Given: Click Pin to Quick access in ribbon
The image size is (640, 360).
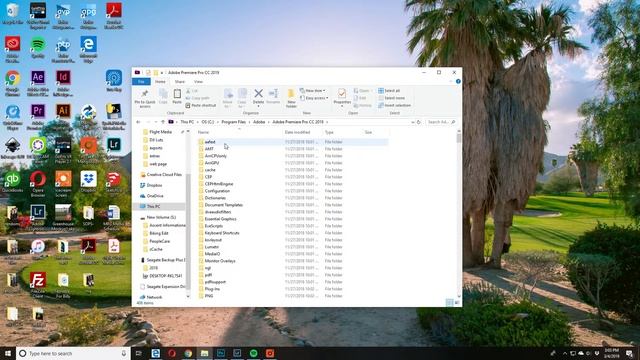Looking at the screenshot, I should (x=144, y=98).
